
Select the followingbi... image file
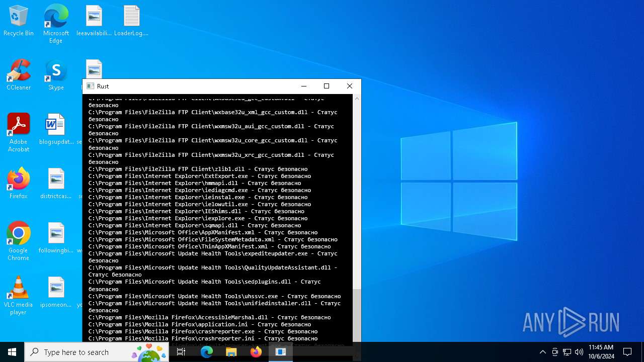click(x=56, y=238)
